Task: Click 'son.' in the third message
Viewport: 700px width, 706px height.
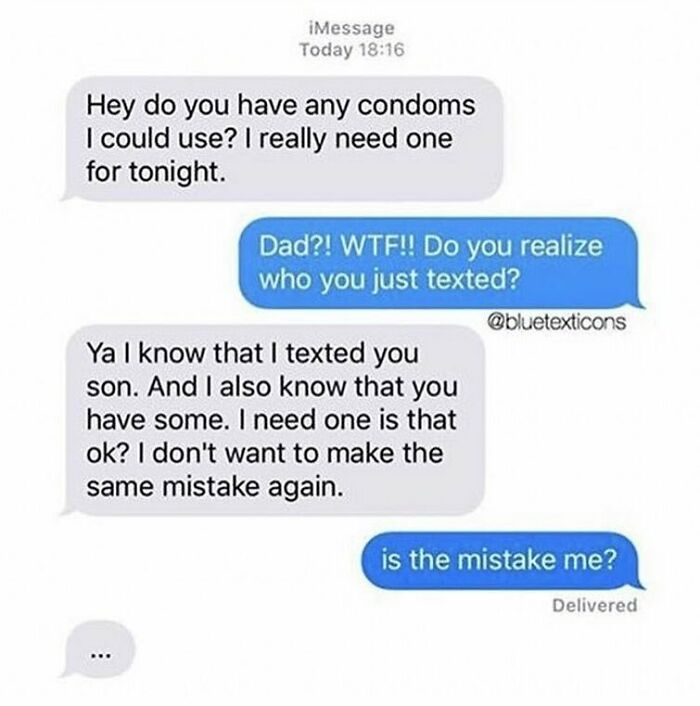Action: tap(112, 387)
